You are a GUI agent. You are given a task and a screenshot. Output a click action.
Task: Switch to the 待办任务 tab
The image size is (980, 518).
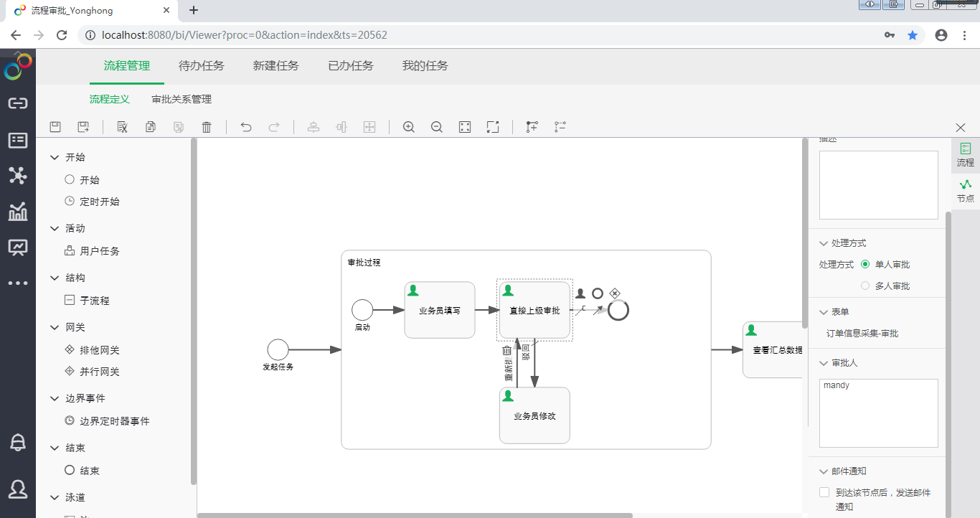(201, 66)
